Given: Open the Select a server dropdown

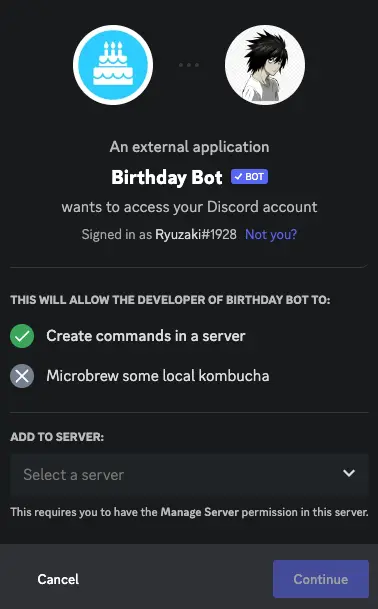Looking at the screenshot, I should coord(189,475).
